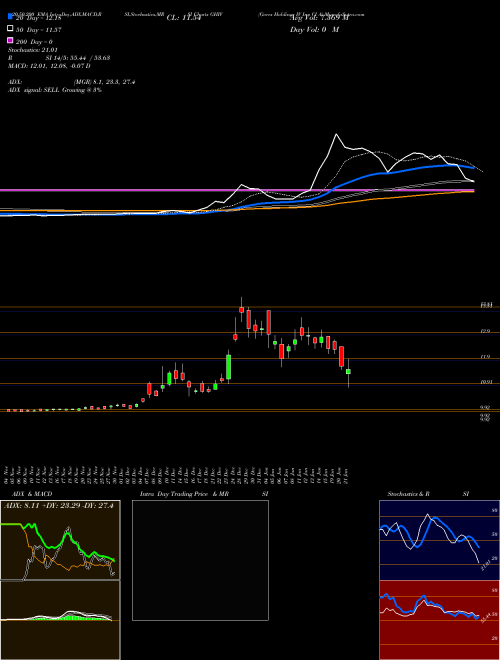
Task: Click the MACD histogram sub-panel
Action: pyautogui.click(x=60, y=620)
